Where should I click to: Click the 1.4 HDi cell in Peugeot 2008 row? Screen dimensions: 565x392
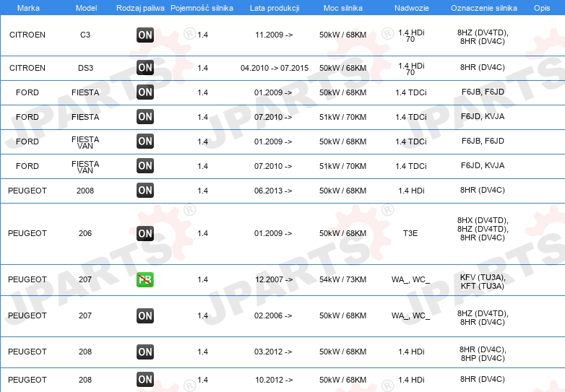[x=411, y=191]
